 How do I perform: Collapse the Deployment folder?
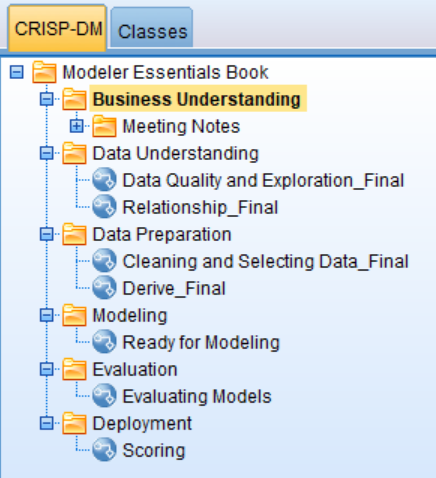(x=47, y=423)
